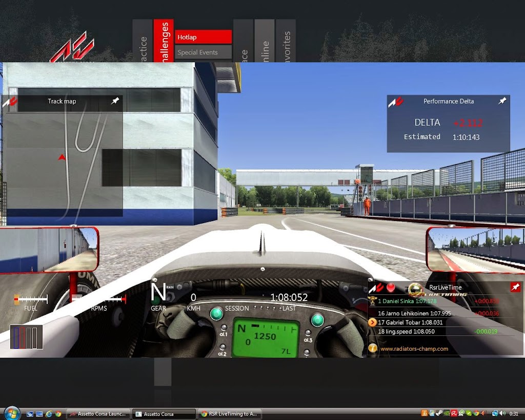
Task: Click the red status light in RsrLiveTime
Action: pyautogui.click(x=390, y=287)
